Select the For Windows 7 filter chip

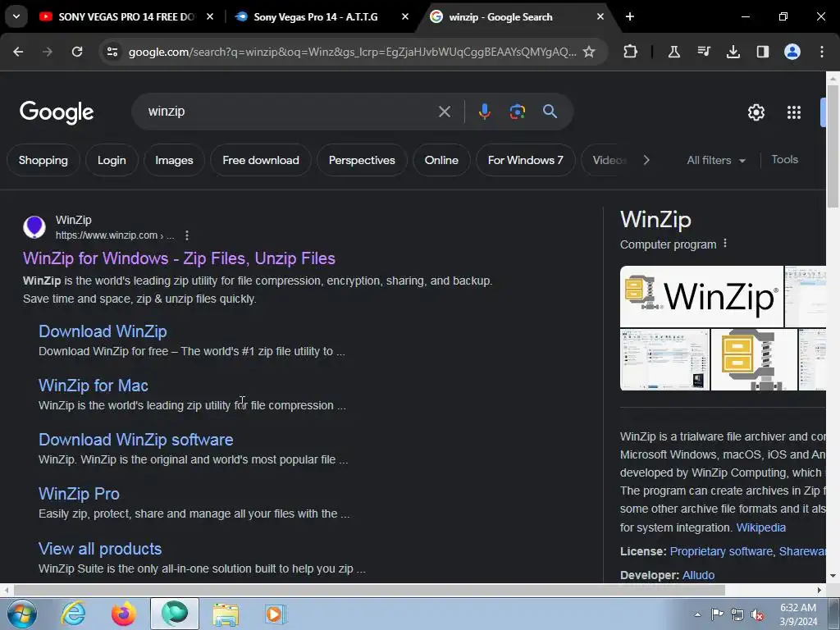click(x=526, y=160)
